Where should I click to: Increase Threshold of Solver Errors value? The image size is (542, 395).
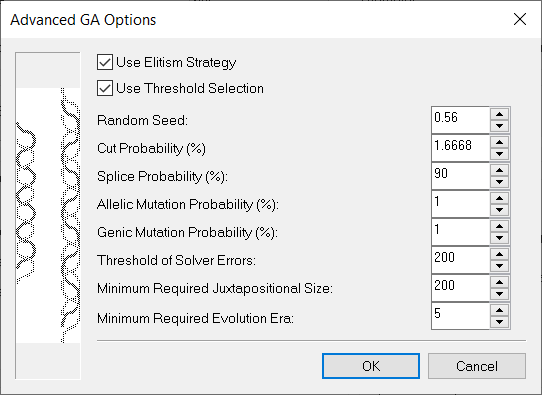(x=499, y=254)
